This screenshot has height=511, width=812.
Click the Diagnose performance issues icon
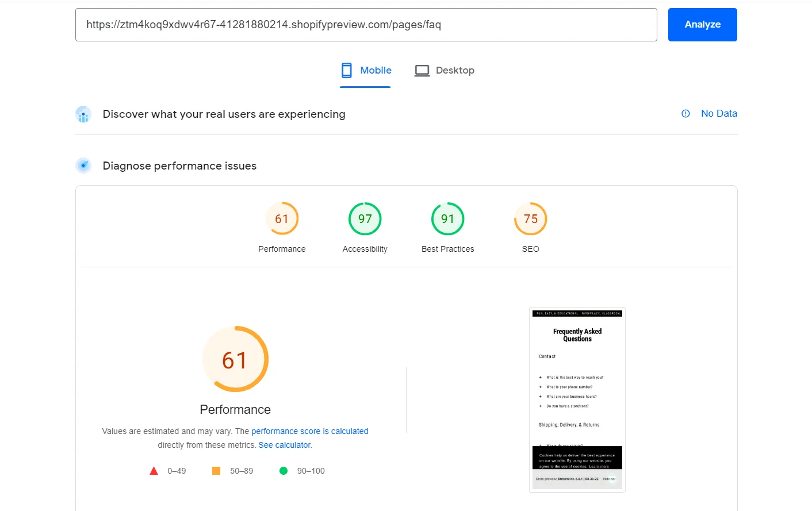83,166
